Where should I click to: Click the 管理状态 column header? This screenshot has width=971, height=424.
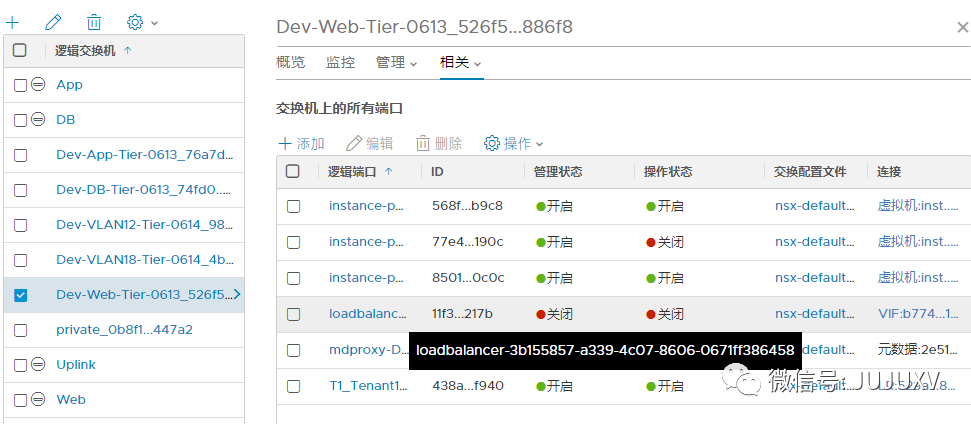coord(558,171)
